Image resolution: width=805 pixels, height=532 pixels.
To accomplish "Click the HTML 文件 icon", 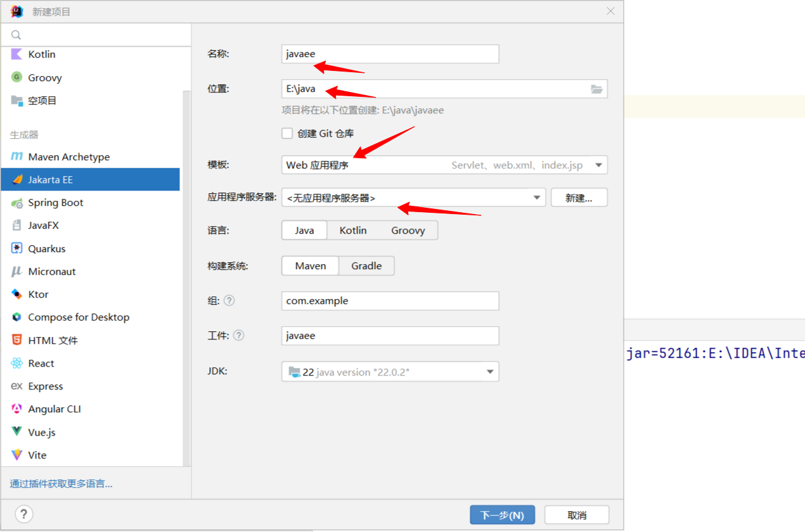I will 16,340.
